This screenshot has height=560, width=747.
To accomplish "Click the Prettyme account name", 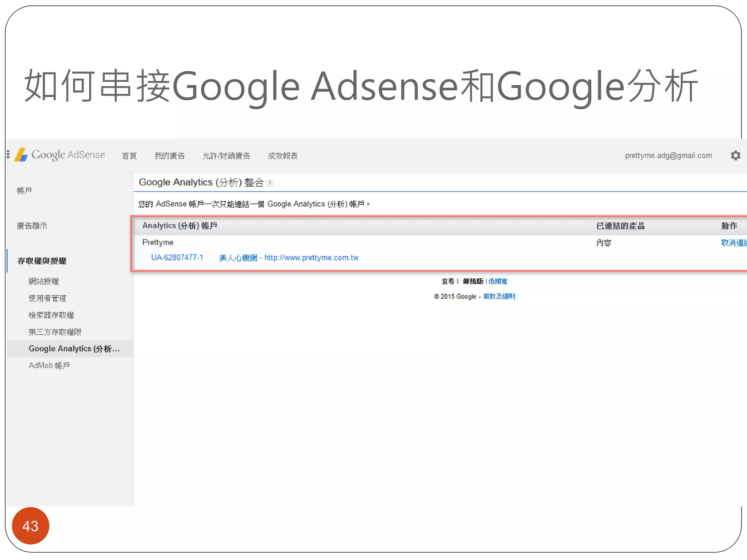I will coord(158,242).
